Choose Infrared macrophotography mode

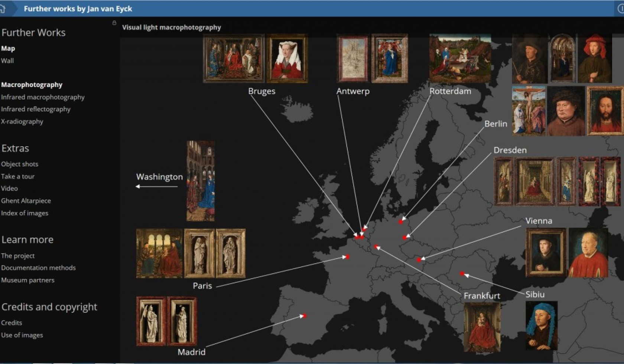43,97
